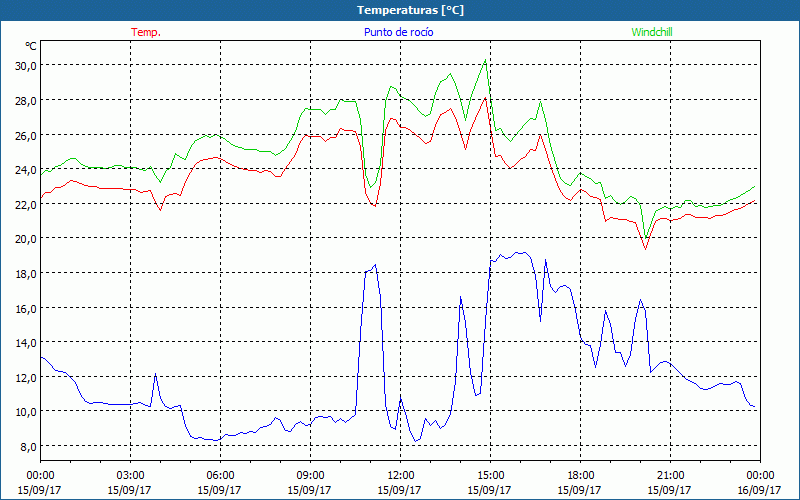The width and height of the screenshot is (800, 500).
Task: Click the 18,0 value on the y-axis
Action: pyautogui.click(x=26, y=274)
